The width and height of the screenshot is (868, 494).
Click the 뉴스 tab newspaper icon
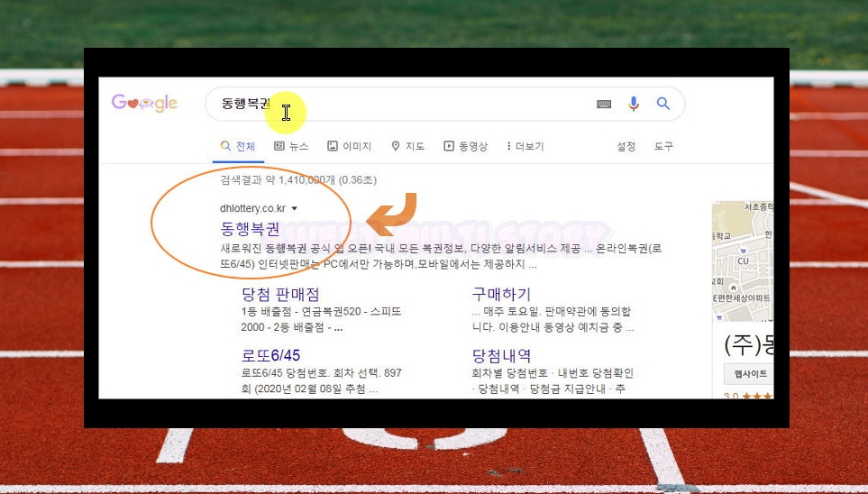point(279,146)
